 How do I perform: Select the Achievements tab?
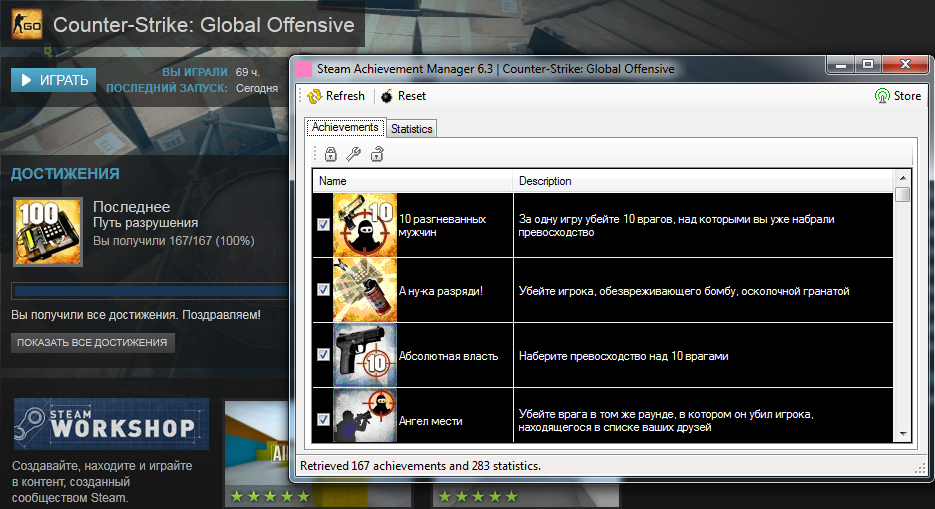345,128
